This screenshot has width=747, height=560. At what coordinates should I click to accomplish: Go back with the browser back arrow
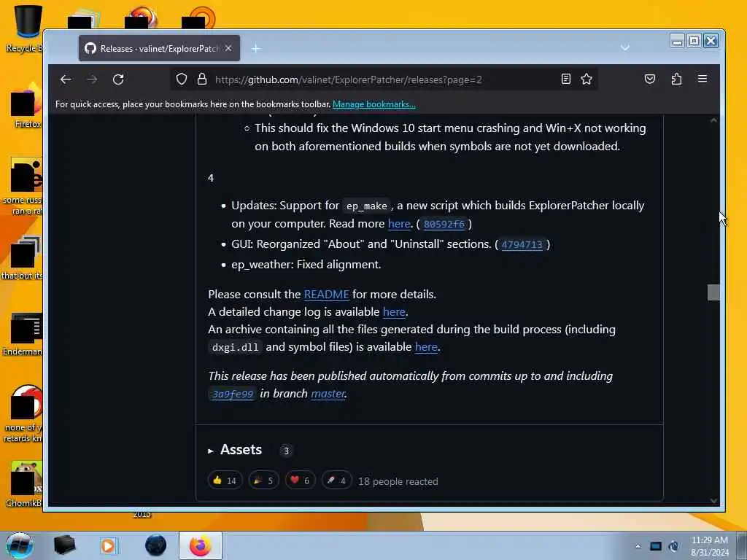tap(66, 79)
